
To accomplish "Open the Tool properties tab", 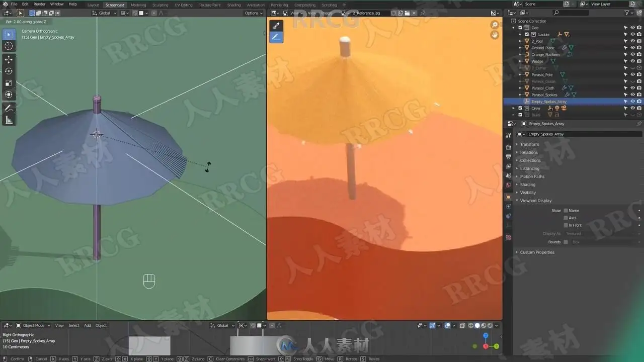I will point(508,134).
